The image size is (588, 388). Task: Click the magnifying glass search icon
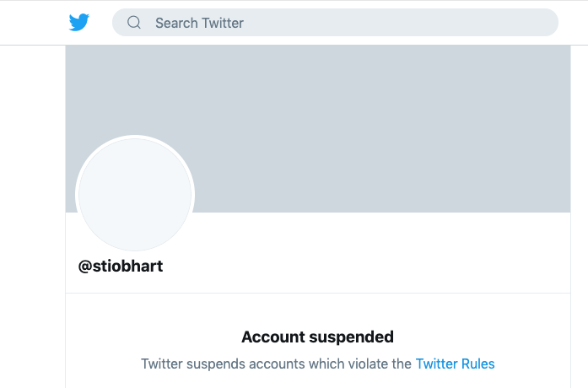pos(134,23)
